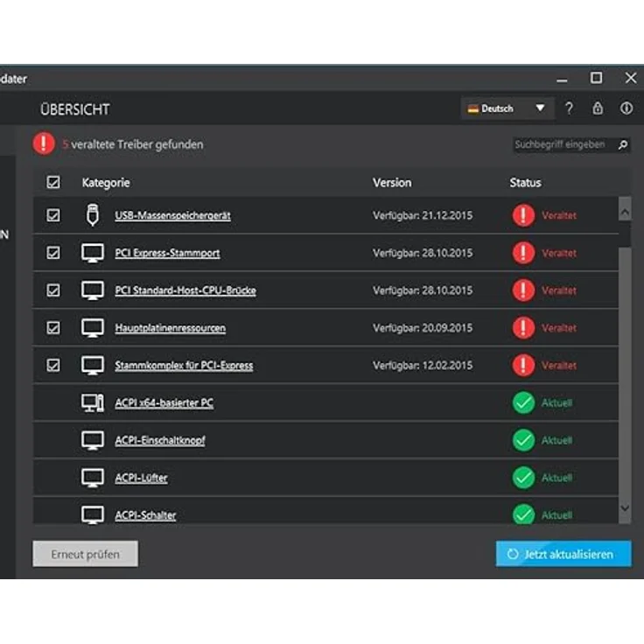Click monitor icon beside Hauptplatinenressourcen

click(93, 328)
